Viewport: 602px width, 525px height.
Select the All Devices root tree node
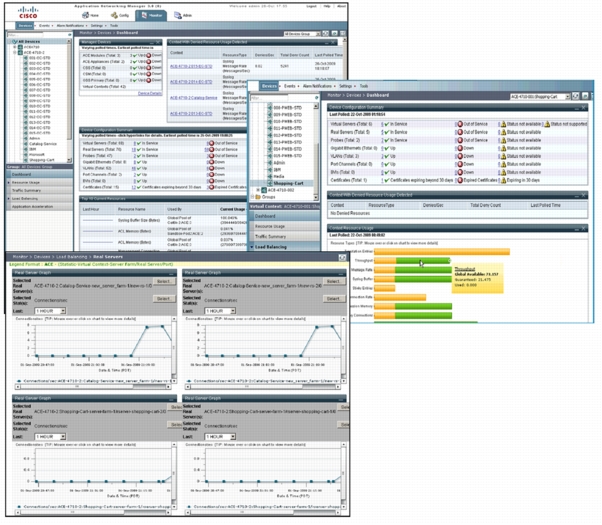pyautogui.click(x=29, y=41)
